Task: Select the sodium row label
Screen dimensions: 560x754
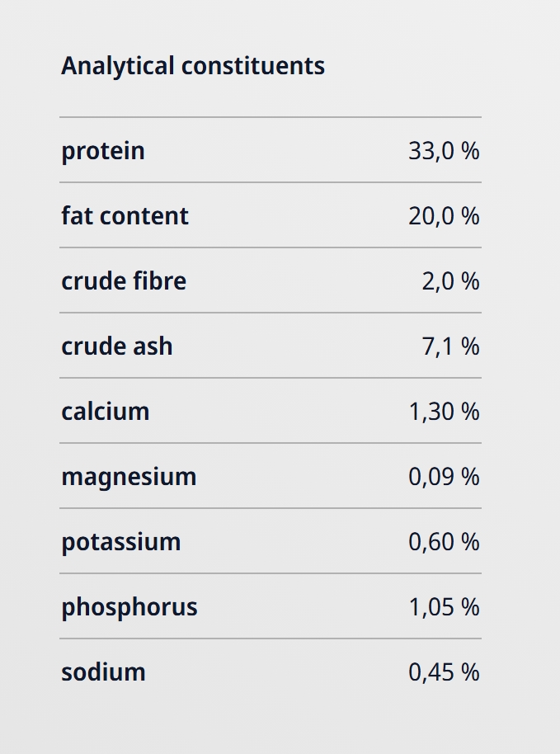Action: click(x=103, y=672)
